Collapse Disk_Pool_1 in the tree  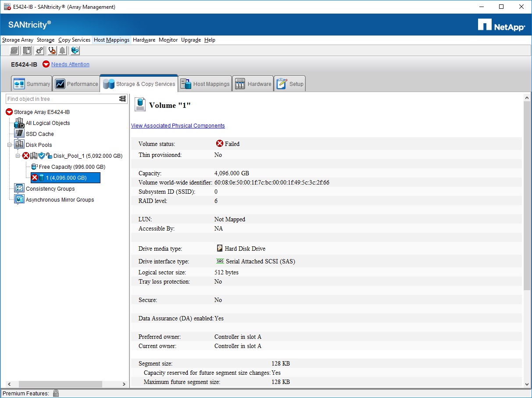click(18, 156)
